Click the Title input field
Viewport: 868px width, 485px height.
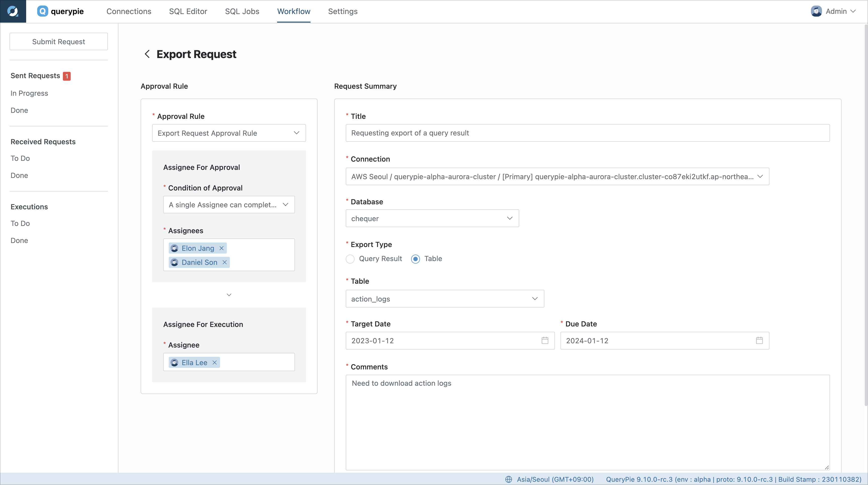(x=588, y=133)
